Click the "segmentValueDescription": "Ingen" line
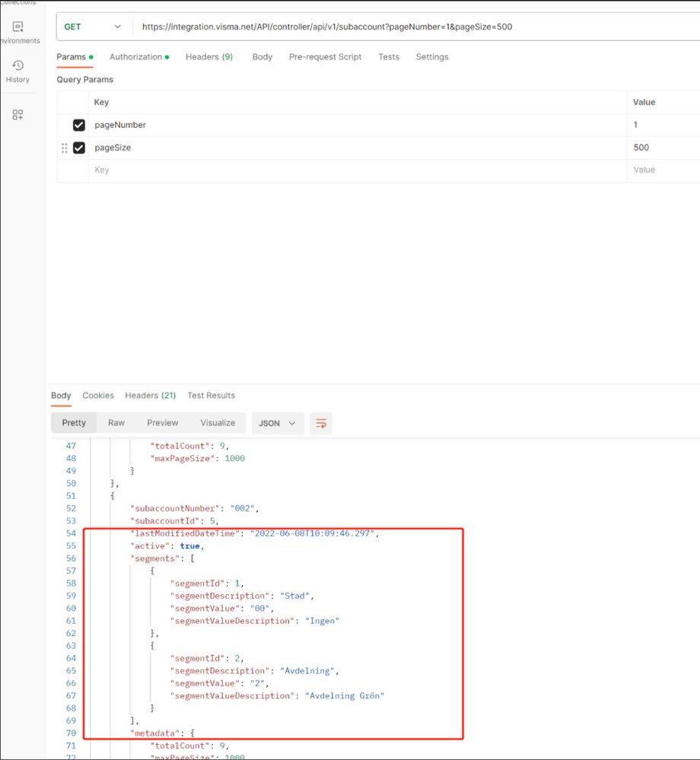Screen dimensions: 700x760 (255, 621)
